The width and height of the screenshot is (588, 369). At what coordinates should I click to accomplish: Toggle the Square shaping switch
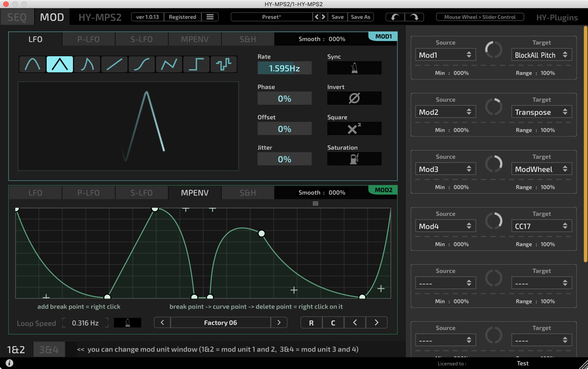(x=354, y=128)
